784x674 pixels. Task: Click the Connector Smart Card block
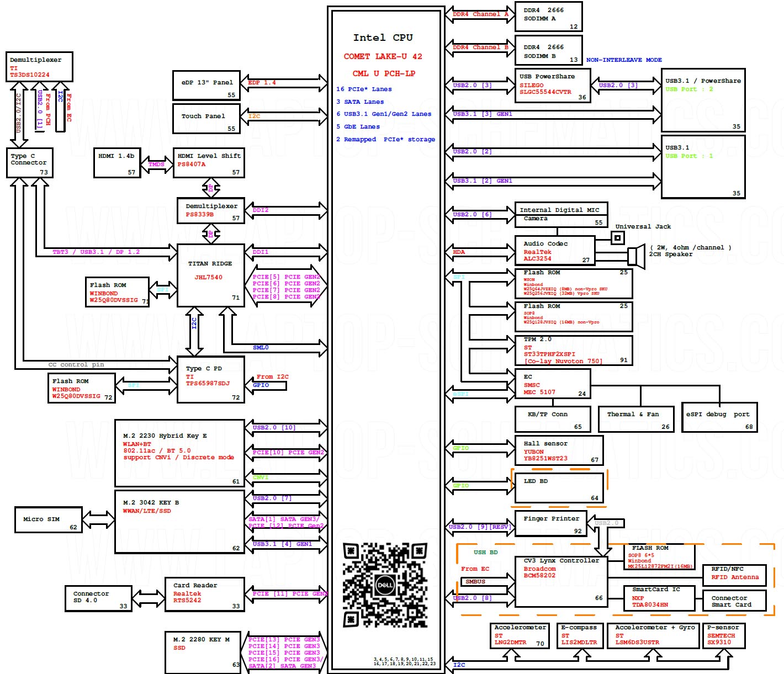734,601
